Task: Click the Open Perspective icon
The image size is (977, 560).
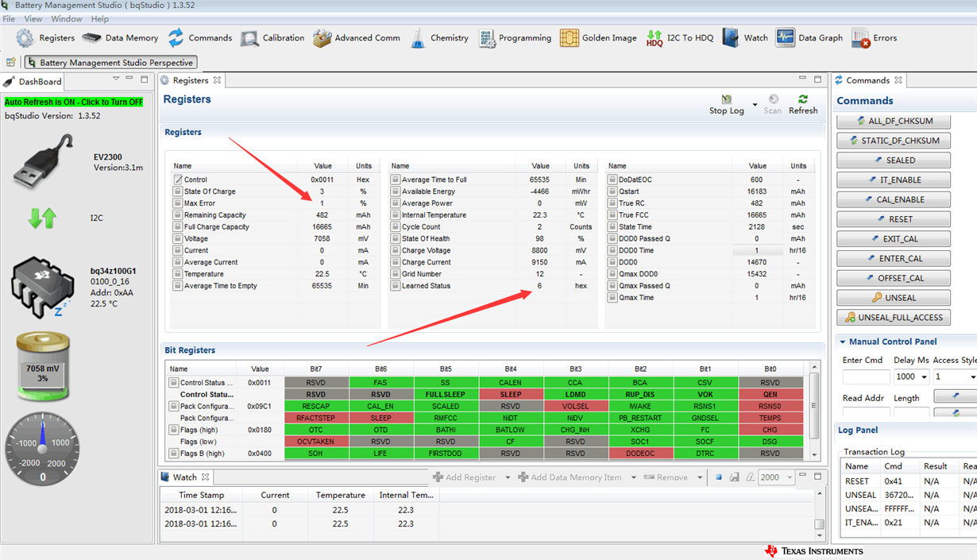Action: (x=11, y=62)
